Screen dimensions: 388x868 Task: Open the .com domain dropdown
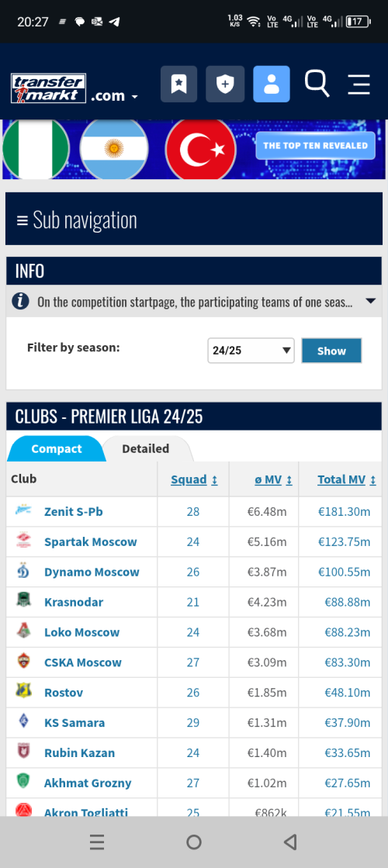[115, 95]
